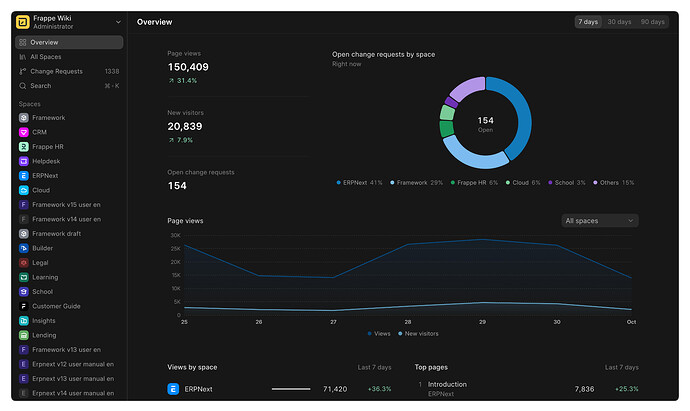Click the Open change requests 154 value
The image size is (690, 411).
click(x=177, y=186)
